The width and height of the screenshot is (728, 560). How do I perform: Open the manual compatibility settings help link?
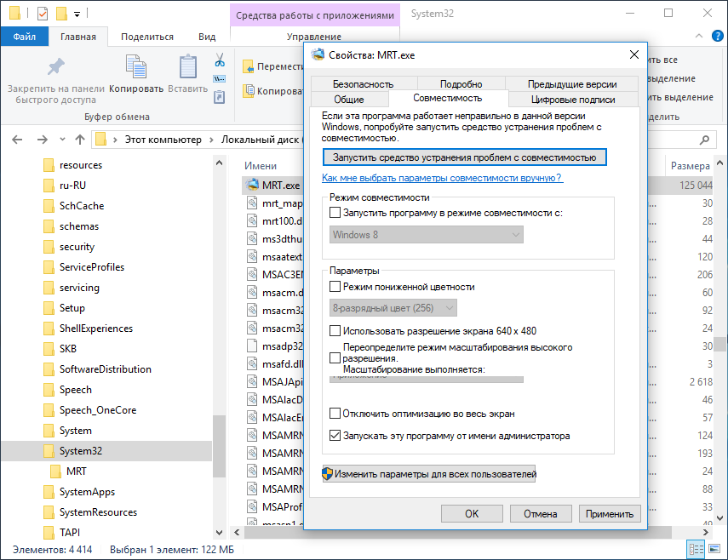[442, 178]
